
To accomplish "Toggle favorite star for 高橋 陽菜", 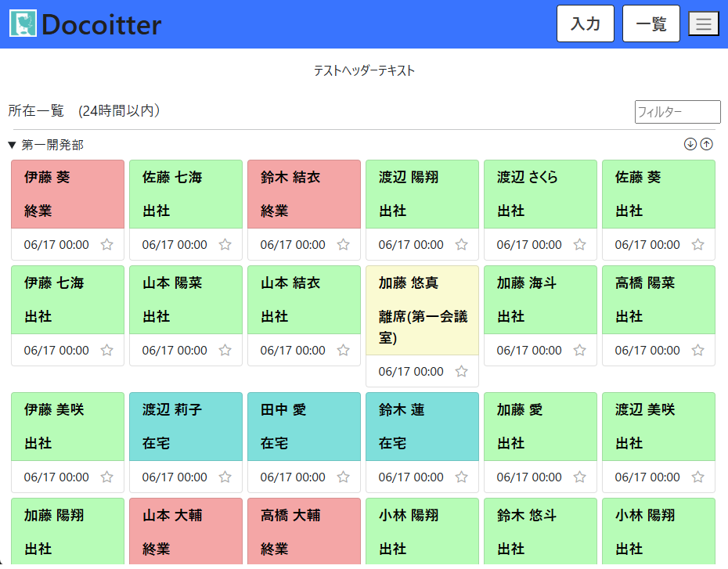I will (x=698, y=350).
